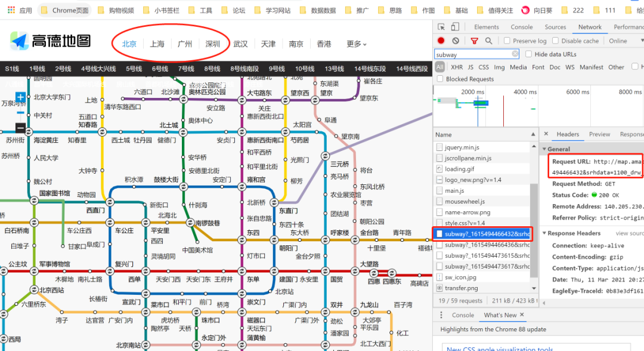The height and width of the screenshot is (351, 644).
Task: Open the Headers tab of the request
Action: [568, 134]
